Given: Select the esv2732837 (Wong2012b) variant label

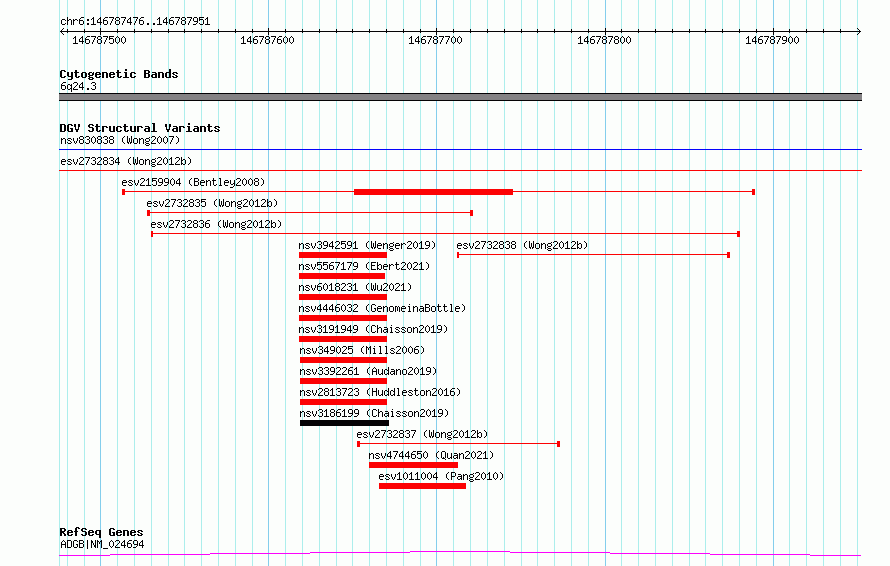Looking at the screenshot, I should point(422,434).
